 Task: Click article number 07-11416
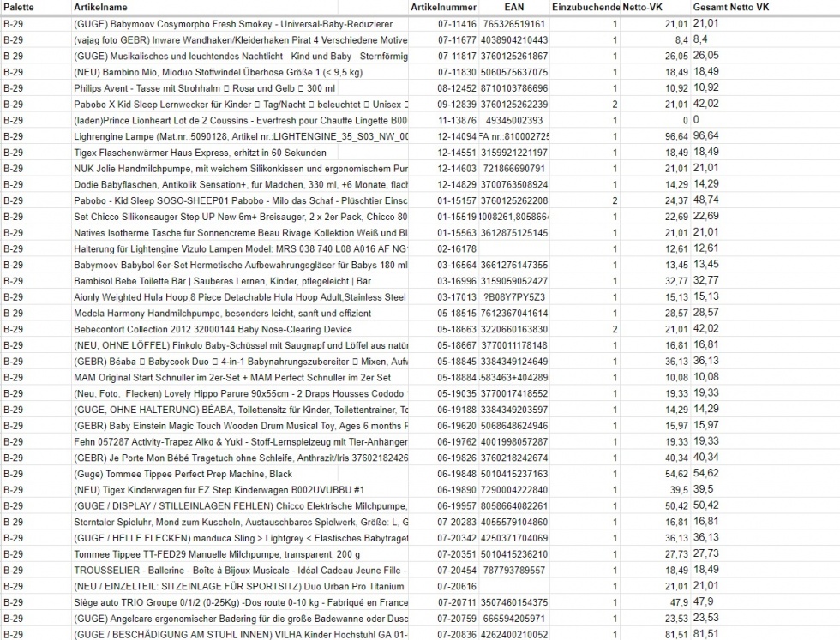457,24
